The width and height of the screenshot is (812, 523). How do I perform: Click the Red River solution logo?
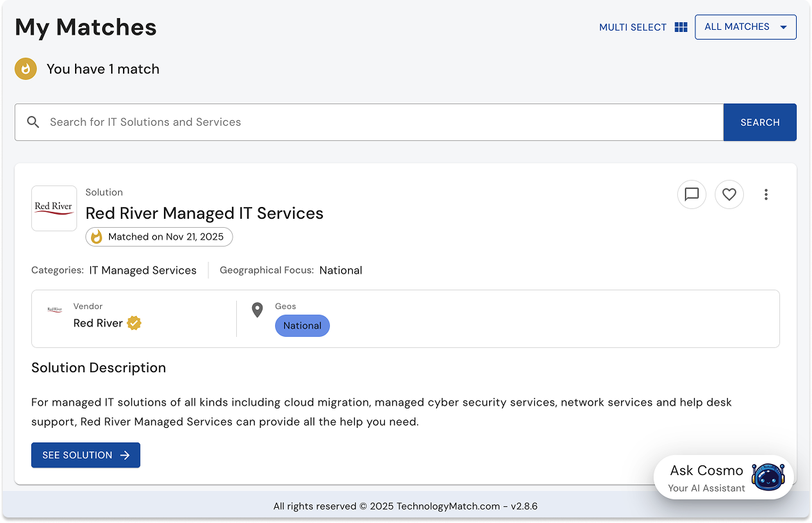click(x=54, y=208)
